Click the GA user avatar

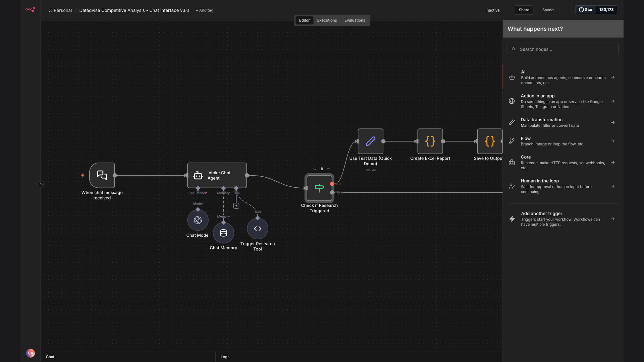[31, 353]
